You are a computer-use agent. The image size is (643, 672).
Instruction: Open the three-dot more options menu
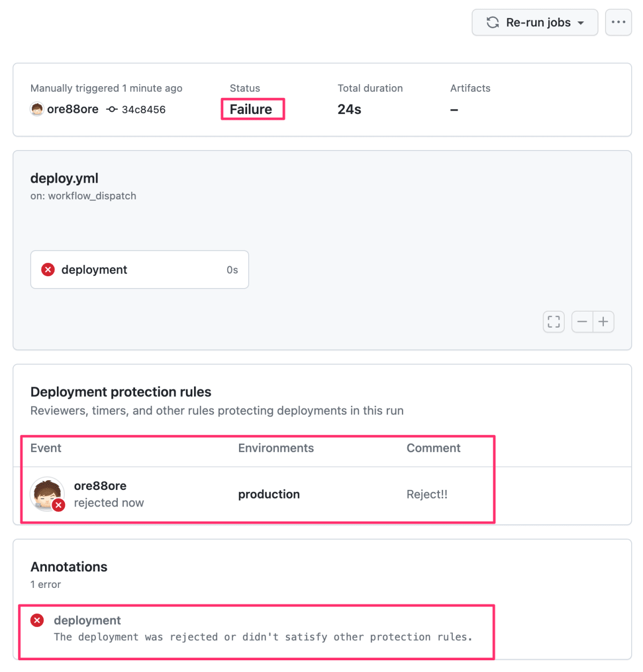[618, 22]
